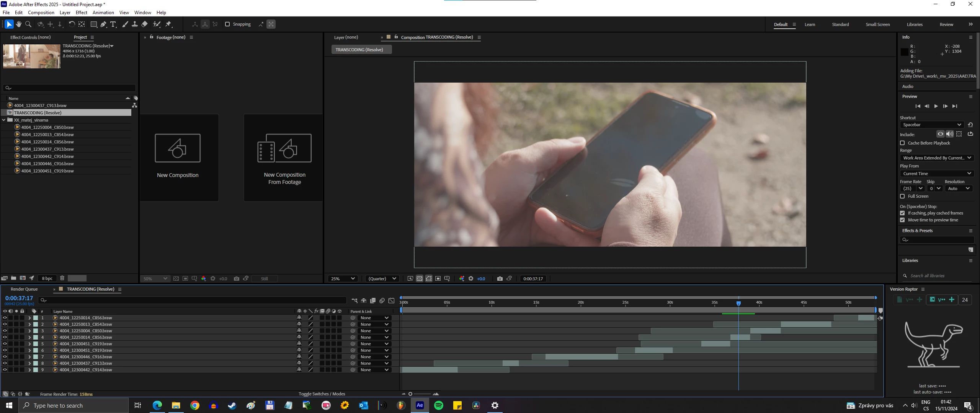Select the Eraser tool
The height and width of the screenshot is (413, 980).
pyautogui.click(x=145, y=24)
